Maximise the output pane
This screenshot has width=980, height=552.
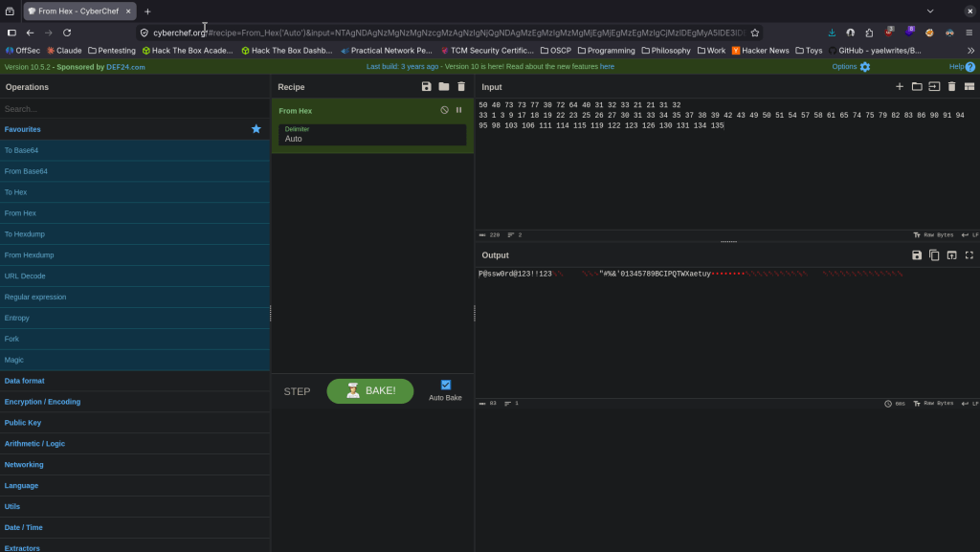click(x=969, y=255)
